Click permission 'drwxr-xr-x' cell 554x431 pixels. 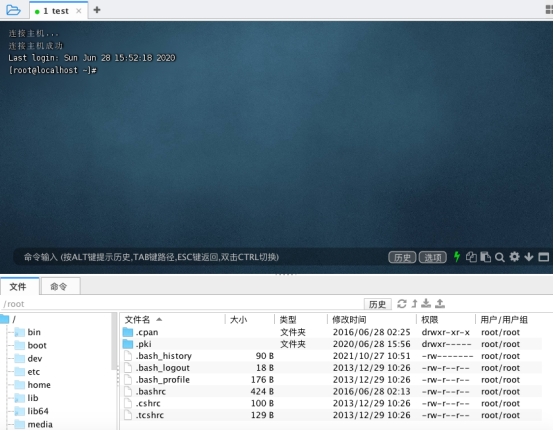coord(446,332)
